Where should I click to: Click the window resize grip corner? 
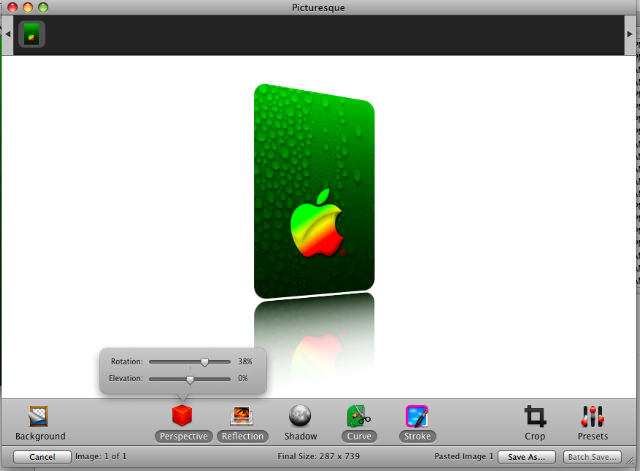point(630,460)
